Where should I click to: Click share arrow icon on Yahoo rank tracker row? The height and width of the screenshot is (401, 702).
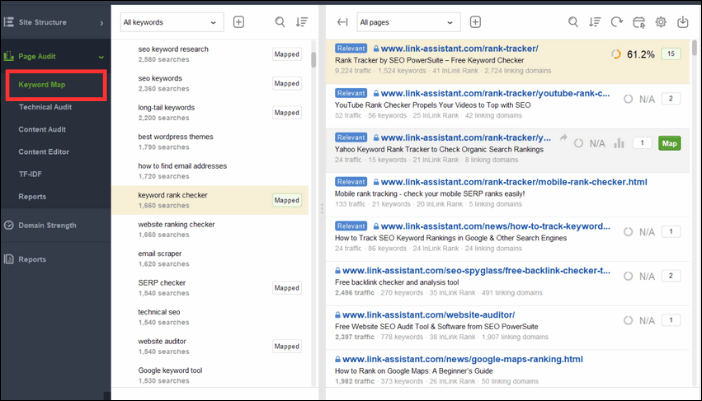563,137
